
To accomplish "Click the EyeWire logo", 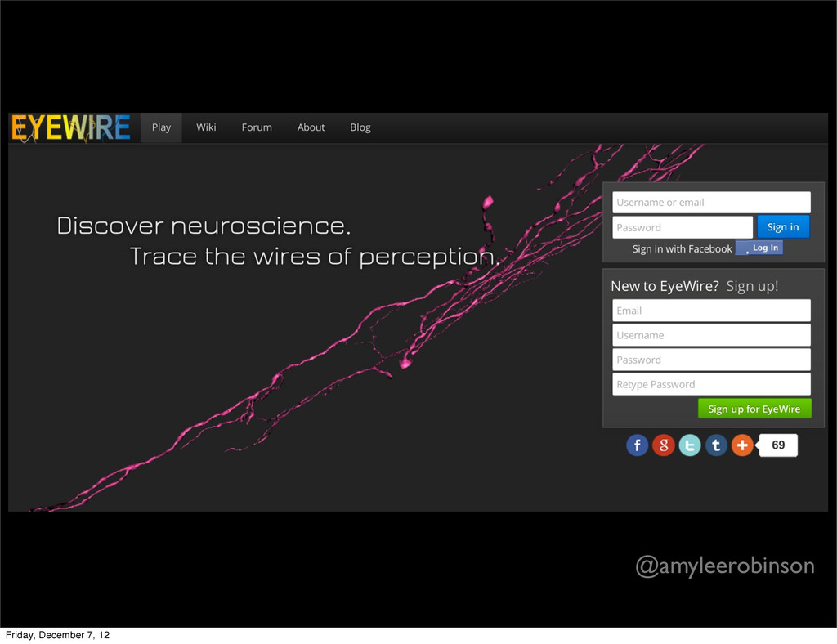I will [x=71, y=127].
